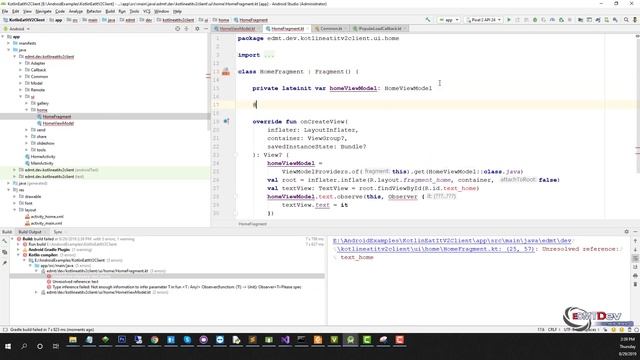Open Windows Start menu
This screenshot has height=360, width=640.
coord(8,346)
